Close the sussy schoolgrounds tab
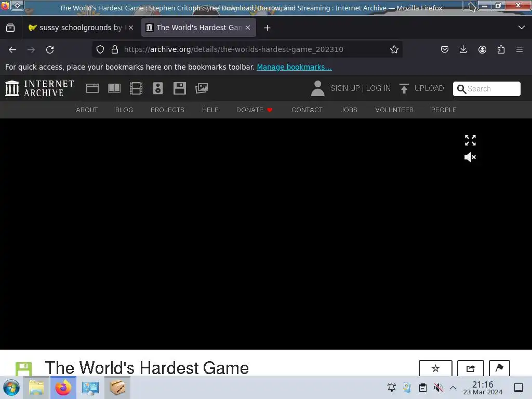Screen dimensions: 532x399 click(131, 28)
